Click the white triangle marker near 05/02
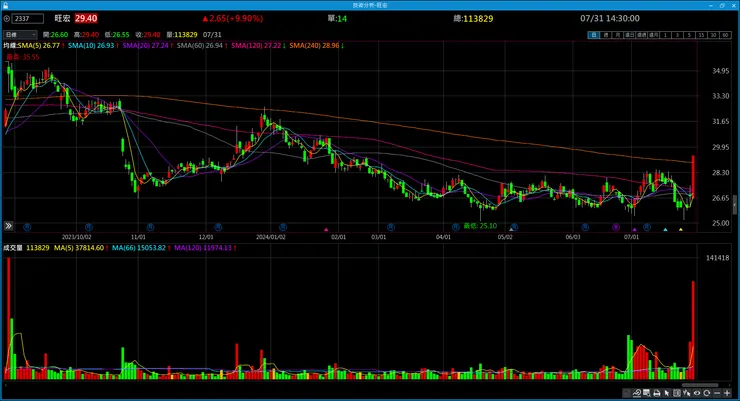Screen dimensions: 740x401 coord(511,230)
